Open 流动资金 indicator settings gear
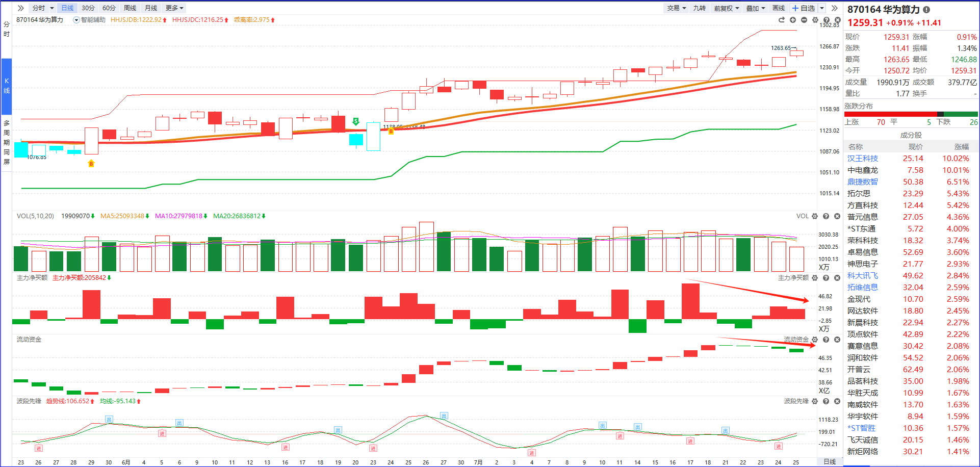 [x=815, y=340]
